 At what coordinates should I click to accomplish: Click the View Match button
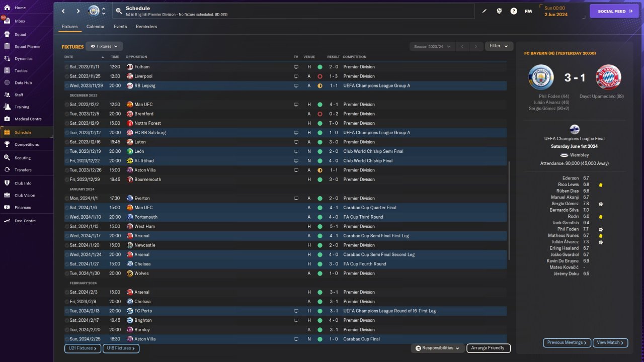[x=610, y=343]
